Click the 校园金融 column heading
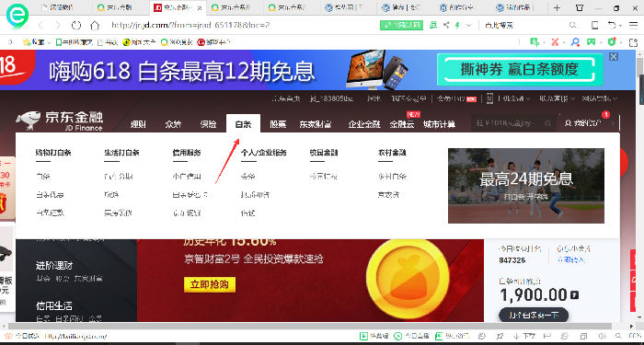Image resolution: width=644 pixels, height=345 pixels. pyautogui.click(x=324, y=153)
